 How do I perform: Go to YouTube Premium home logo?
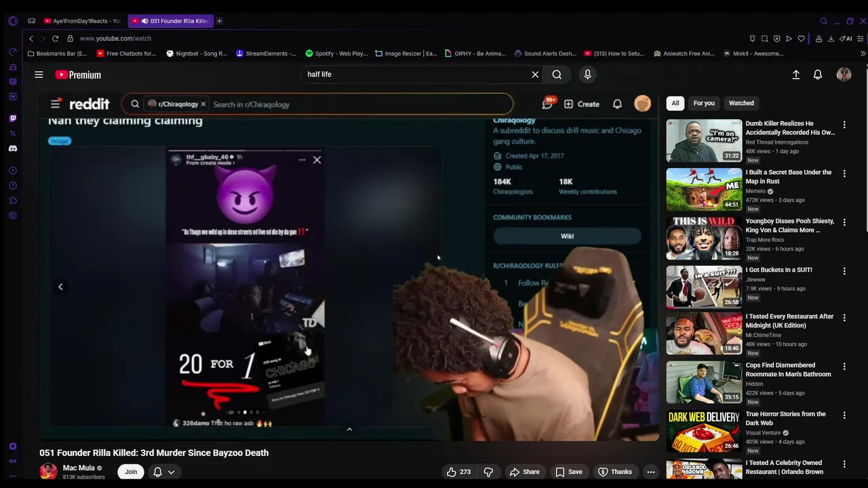(78, 75)
